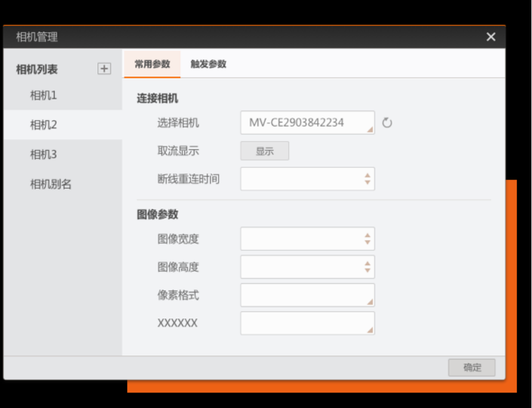Screen dimensions: 532x408
Task: Decrease 断线重连时间 with down arrow
Action: pos(367,182)
